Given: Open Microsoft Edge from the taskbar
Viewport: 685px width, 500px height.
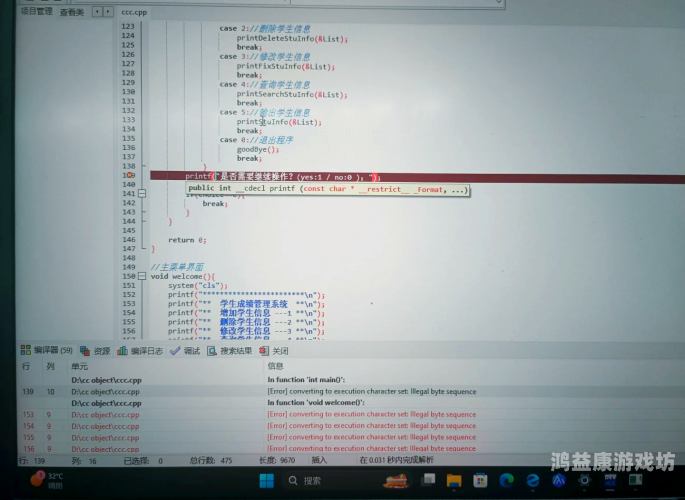Looking at the screenshot, I should pos(507,481).
